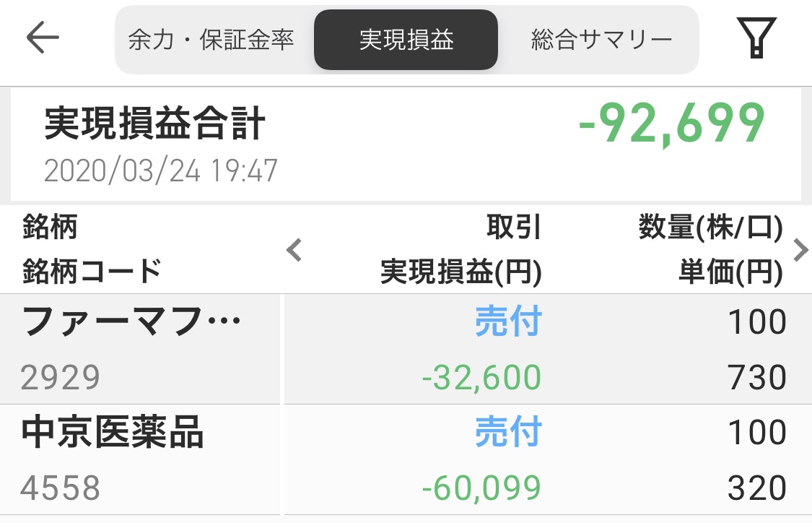Image resolution: width=812 pixels, height=523 pixels.
Task: Click the 銘柄 column header
Action: 50,227
